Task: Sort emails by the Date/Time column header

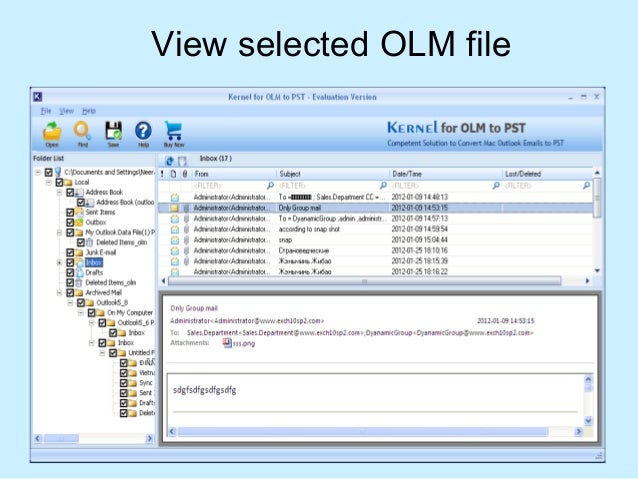Action: [x=446, y=174]
